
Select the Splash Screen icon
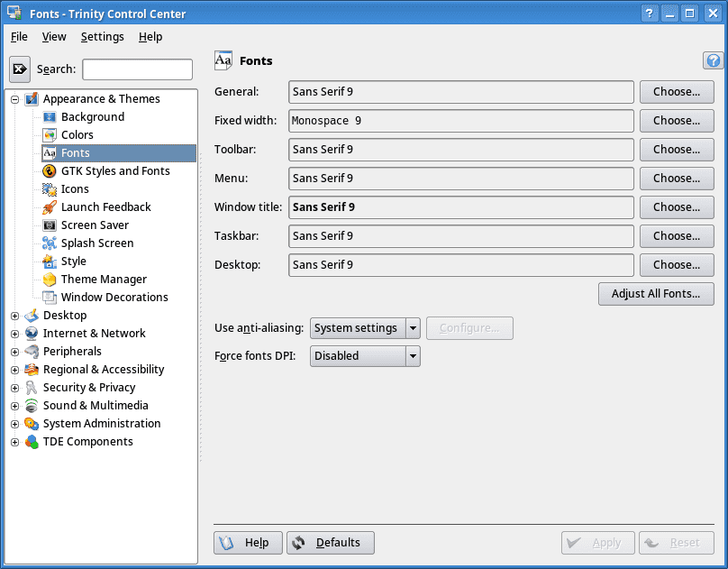(x=49, y=243)
